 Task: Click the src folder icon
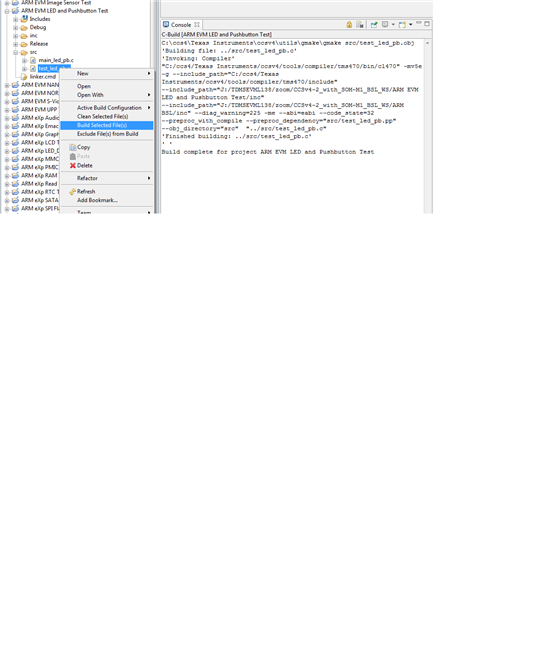(x=24, y=52)
